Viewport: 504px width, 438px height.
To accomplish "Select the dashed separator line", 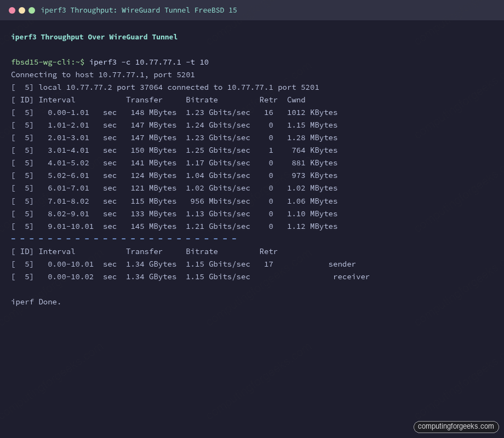I will click(x=123, y=238).
